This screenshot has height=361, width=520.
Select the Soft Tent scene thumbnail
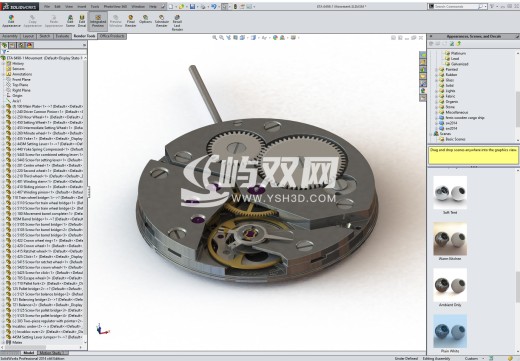point(450,193)
